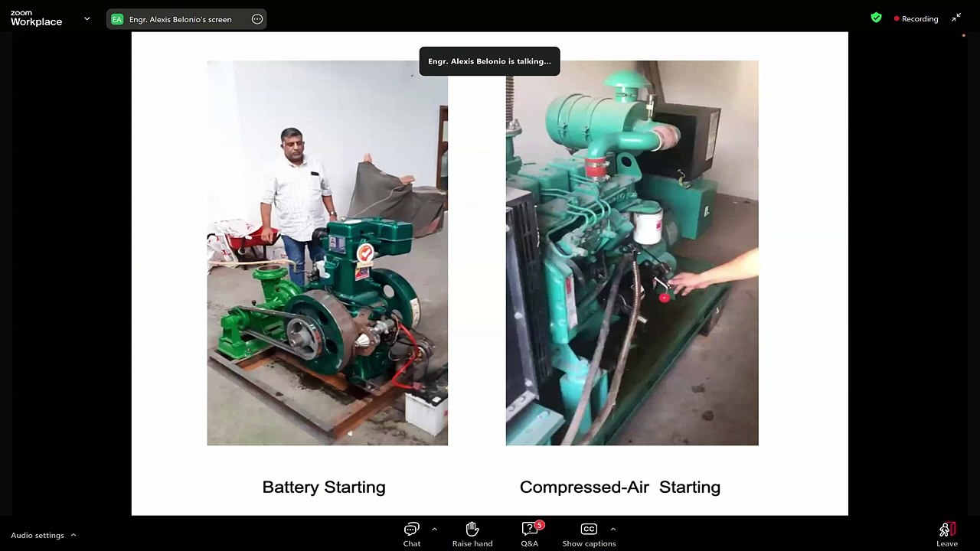This screenshot has height=551, width=980.
Task: Open more options for shared screen
Action: 257,19
